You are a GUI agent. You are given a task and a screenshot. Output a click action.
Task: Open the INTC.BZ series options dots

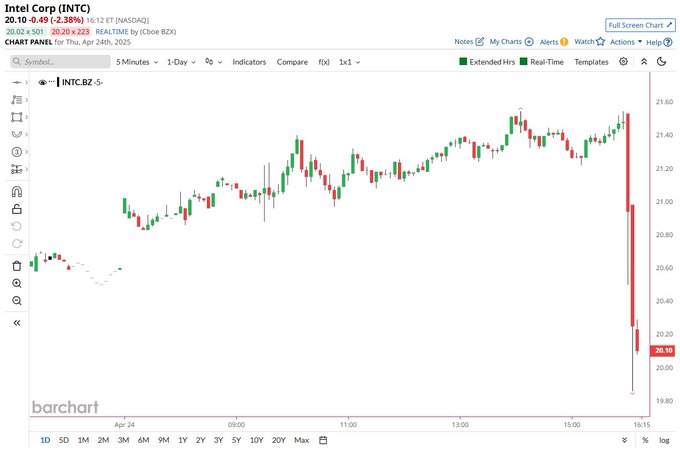tap(52, 82)
